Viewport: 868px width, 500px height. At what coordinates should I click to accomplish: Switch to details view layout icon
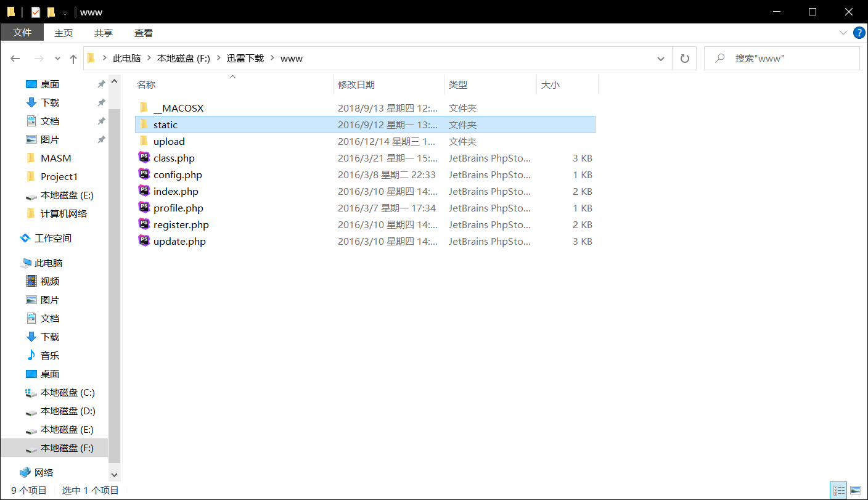838,491
